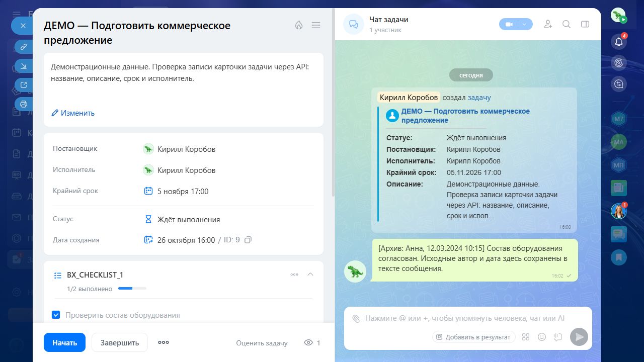Toggle the chat sidebar panel icon
This screenshot has height=362, width=644.
585,24
